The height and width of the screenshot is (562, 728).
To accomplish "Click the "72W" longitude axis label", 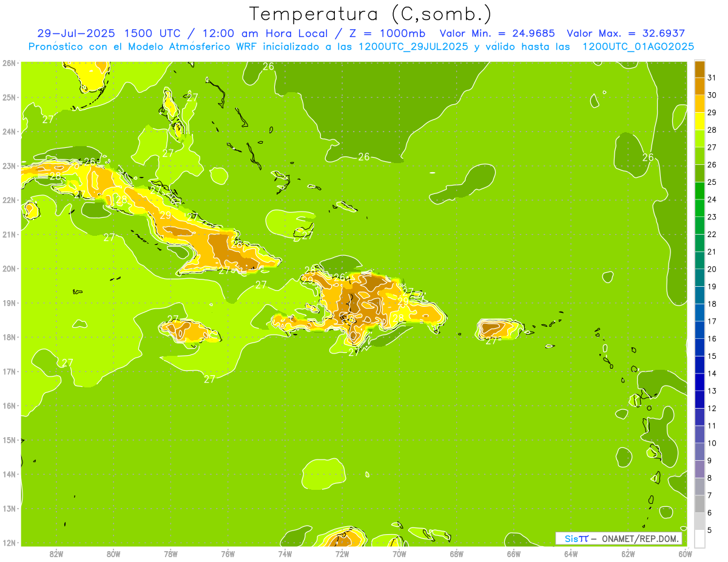I will 342,554.
